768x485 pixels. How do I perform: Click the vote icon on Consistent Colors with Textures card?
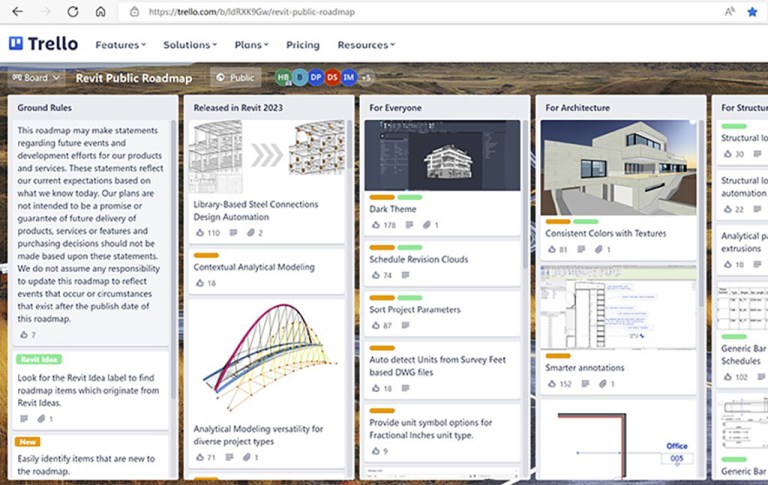pos(552,249)
